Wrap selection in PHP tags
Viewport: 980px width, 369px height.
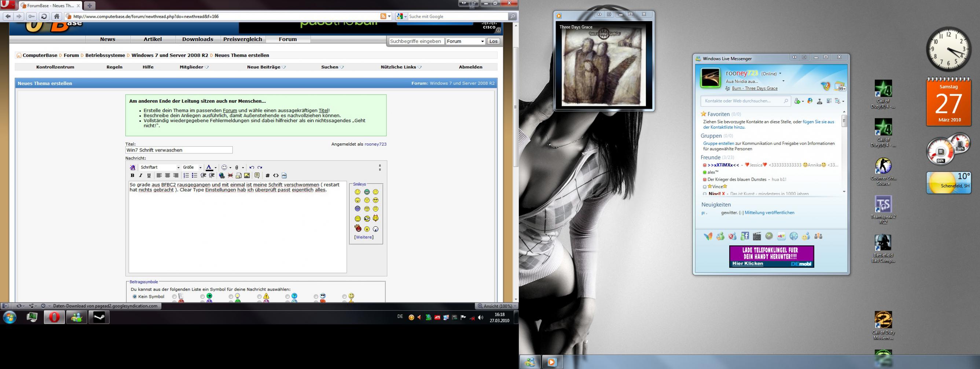(284, 176)
